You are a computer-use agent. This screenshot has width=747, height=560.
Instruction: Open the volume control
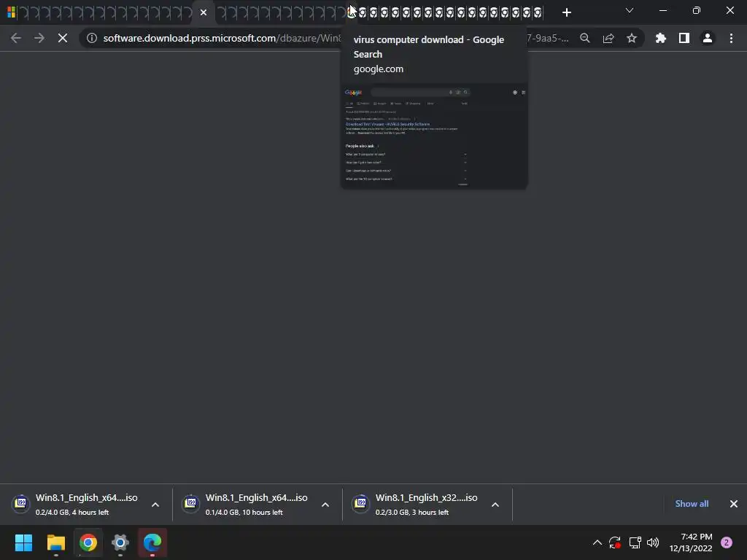click(653, 542)
